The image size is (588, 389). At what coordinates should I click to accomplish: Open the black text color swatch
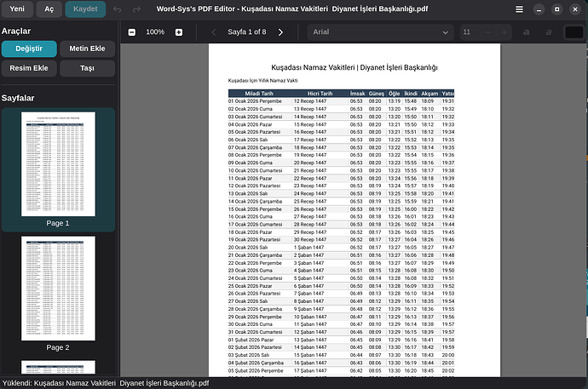pos(574,32)
